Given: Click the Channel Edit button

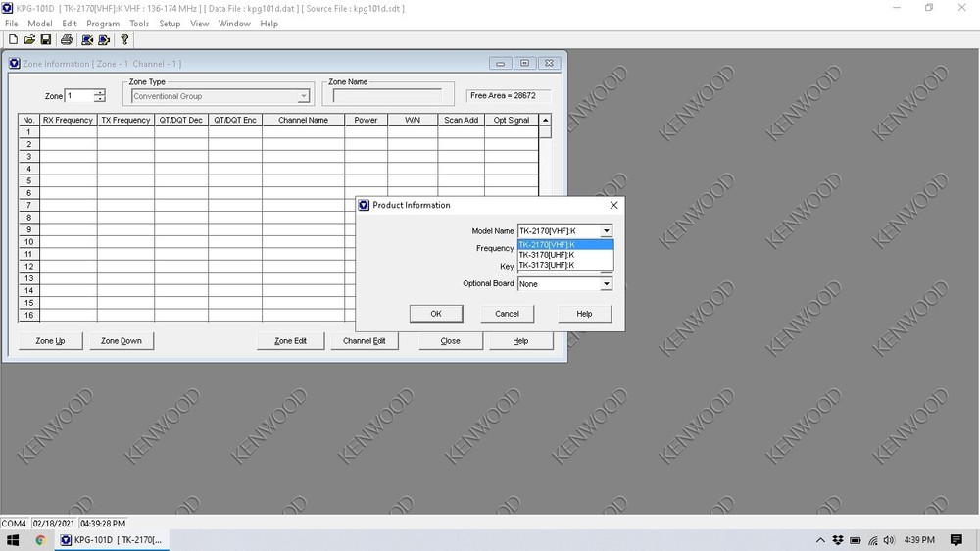Looking at the screenshot, I should [364, 341].
